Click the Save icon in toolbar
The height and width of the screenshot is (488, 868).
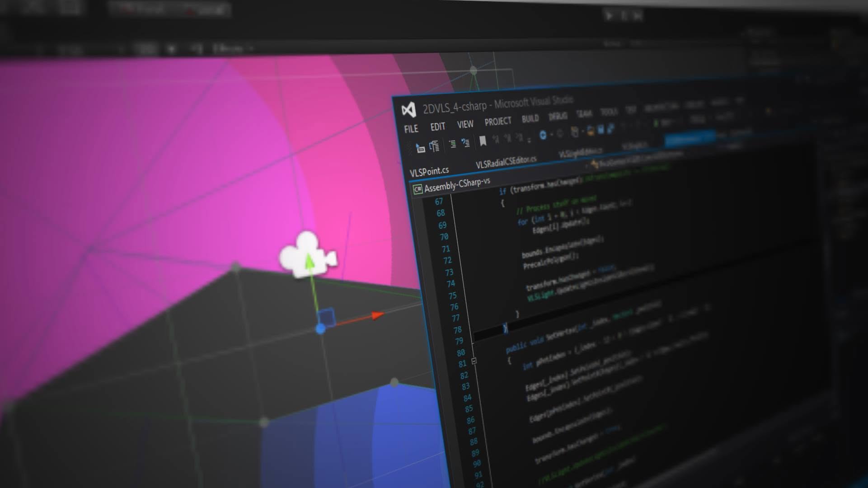[601, 130]
